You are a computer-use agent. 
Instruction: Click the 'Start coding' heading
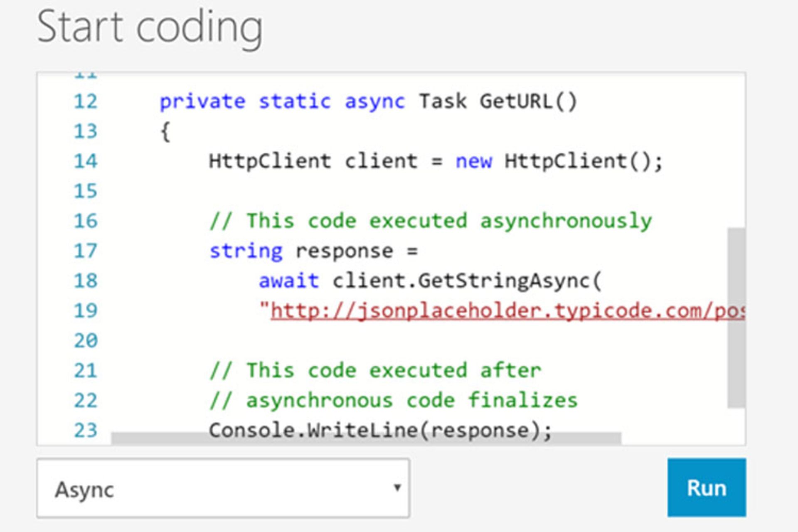(150, 27)
